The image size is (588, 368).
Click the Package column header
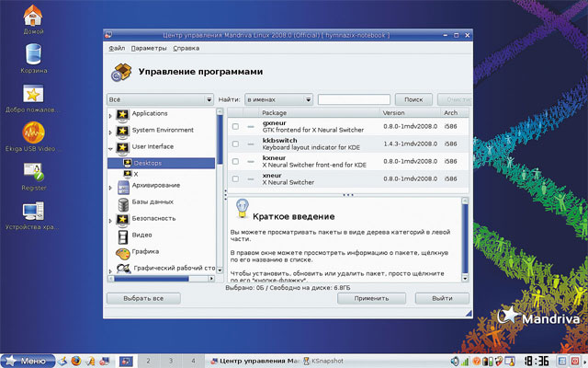click(319, 112)
